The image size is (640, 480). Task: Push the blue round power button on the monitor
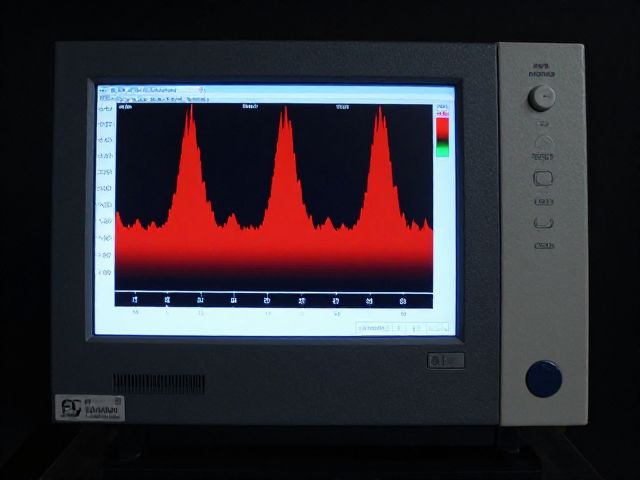coord(544,378)
